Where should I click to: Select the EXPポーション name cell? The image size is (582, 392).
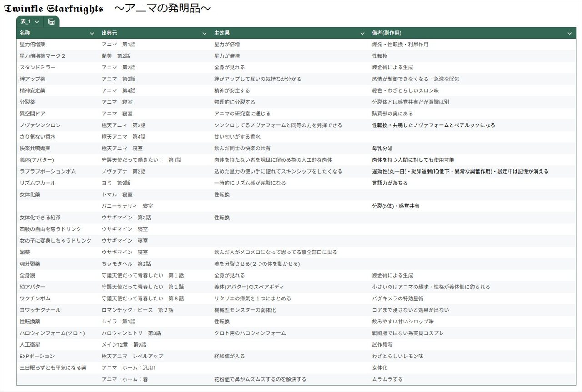37,356
